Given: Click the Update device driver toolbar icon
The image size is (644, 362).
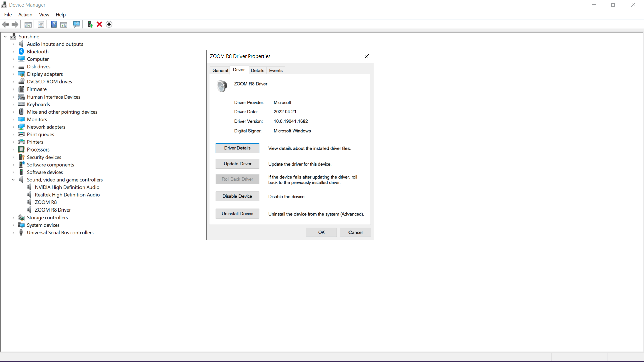Looking at the screenshot, I should pyautogui.click(x=90, y=24).
